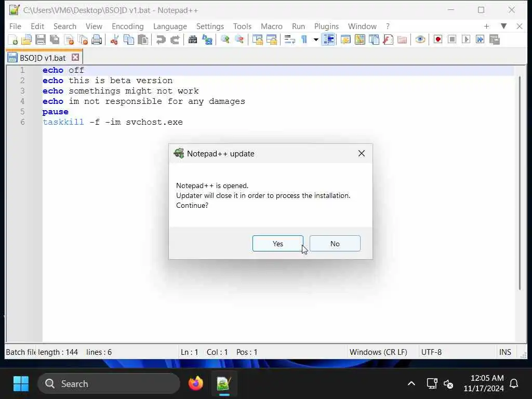Open the Document Map icon

(x=360, y=39)
